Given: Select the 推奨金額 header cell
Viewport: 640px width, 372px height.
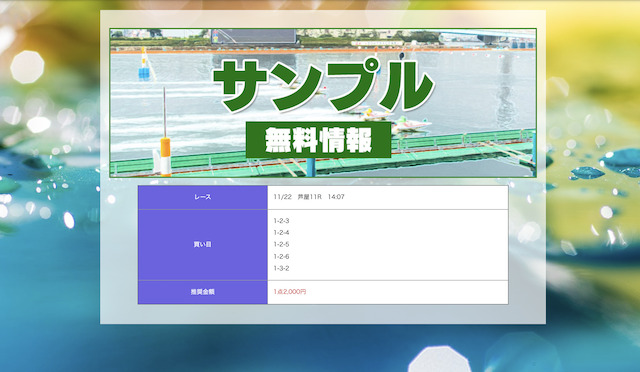Looking at the screenshot, I should click(x=203, y=292).
